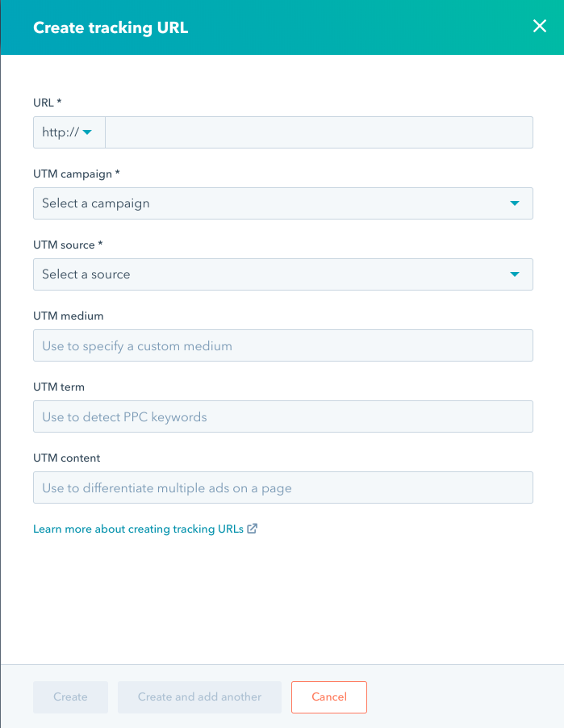The width and height of the screenshot is (564, 728).
Task: Open the "Select a campaign" dropdown
Action: pyautogui.click(x=282, y=203)
